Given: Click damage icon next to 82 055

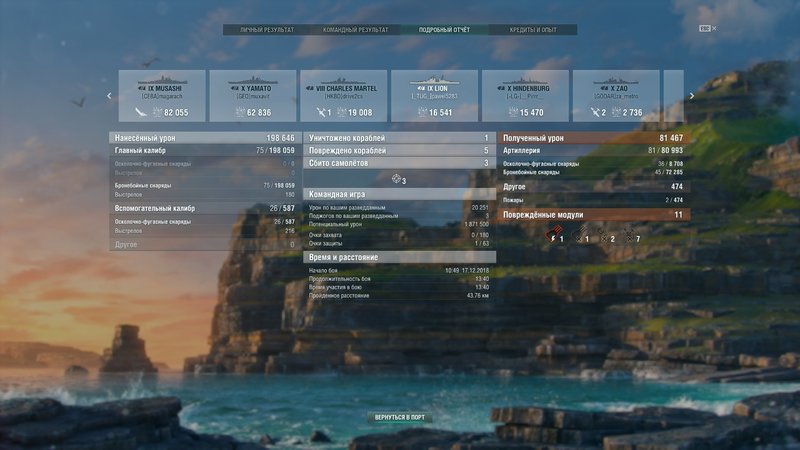Looking at the screenshot, I should pos(158,112).
